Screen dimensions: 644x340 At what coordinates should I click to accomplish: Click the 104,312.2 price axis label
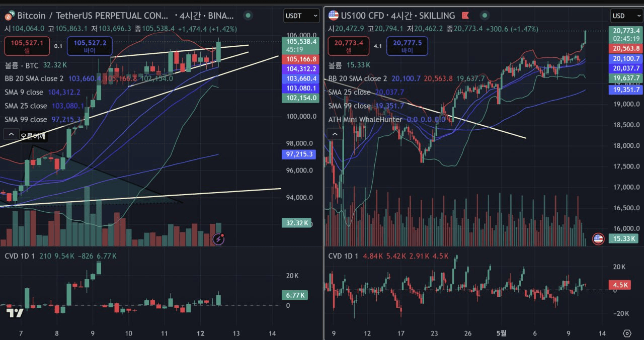(x=301, y=69)
